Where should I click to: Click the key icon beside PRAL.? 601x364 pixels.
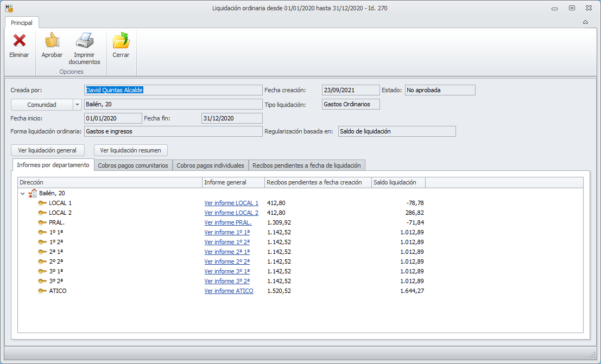tap(42, 222)
